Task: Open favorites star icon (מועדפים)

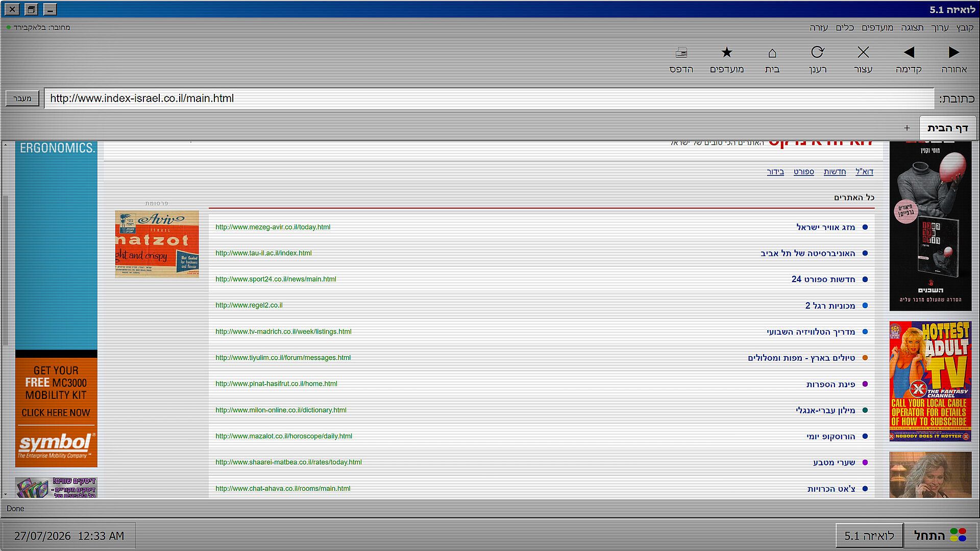Action: click(727, 52)
